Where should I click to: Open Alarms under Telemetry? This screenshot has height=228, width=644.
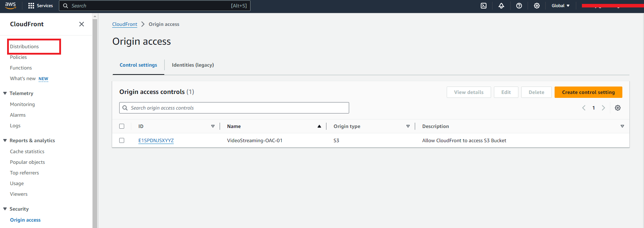tap(18, 115)
